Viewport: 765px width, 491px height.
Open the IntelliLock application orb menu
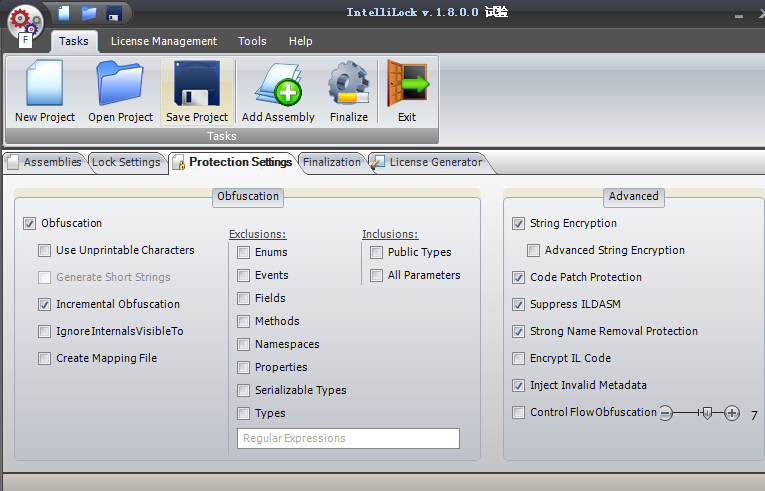(x=25, y=24)
